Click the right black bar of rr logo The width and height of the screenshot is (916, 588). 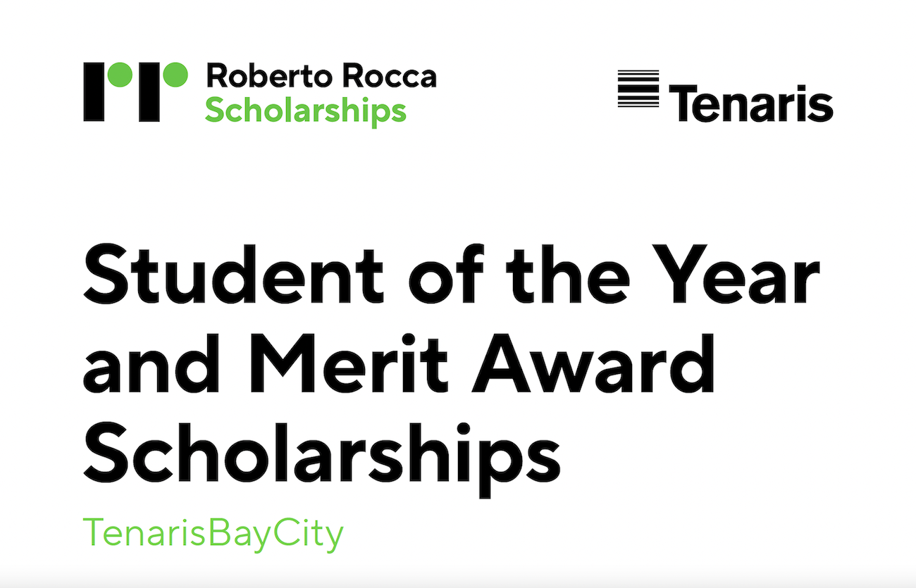(x=149, y=92)
